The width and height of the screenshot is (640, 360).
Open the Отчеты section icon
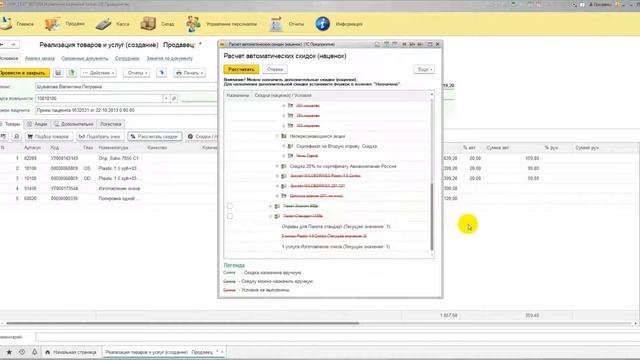point(276,24)
